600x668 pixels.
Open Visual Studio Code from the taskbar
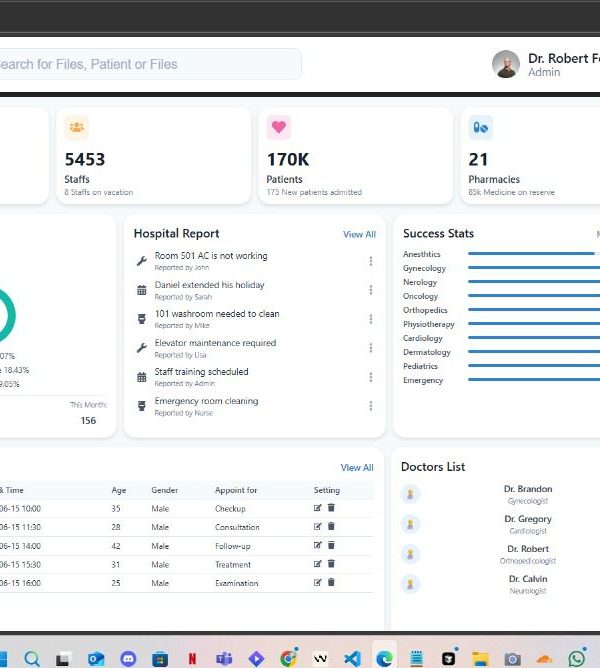351,658
